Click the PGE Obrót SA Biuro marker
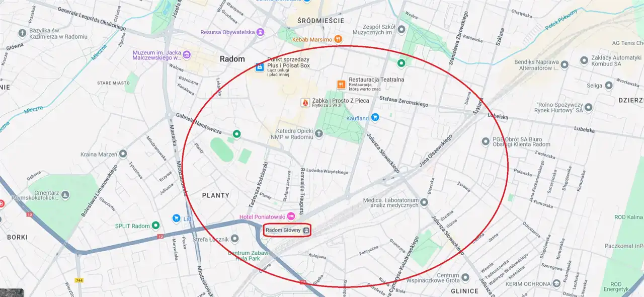The image size is (644, 297). click(x=486, y=141)
